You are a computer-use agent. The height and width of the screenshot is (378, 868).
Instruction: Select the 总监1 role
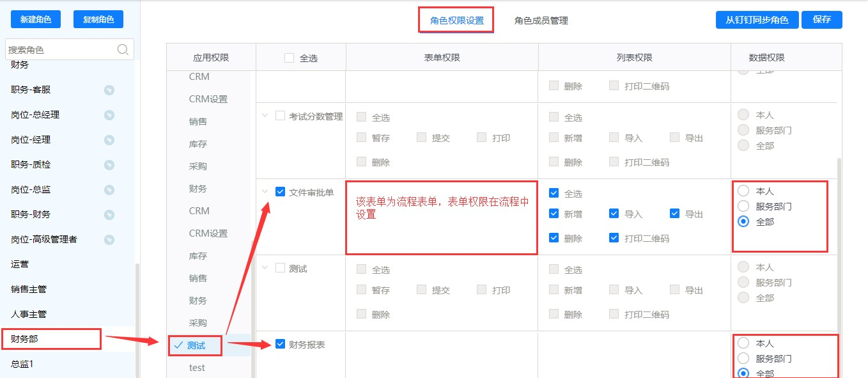pyautogui.click(x=22, y=364)
